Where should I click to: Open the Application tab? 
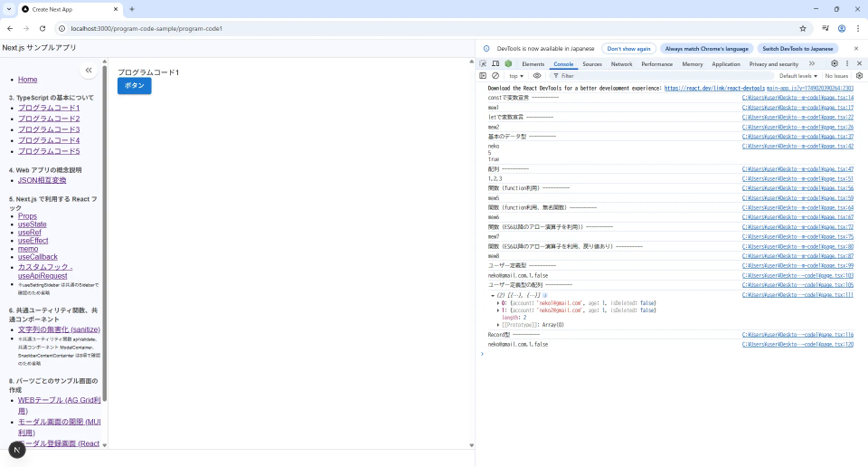point(726,64)
